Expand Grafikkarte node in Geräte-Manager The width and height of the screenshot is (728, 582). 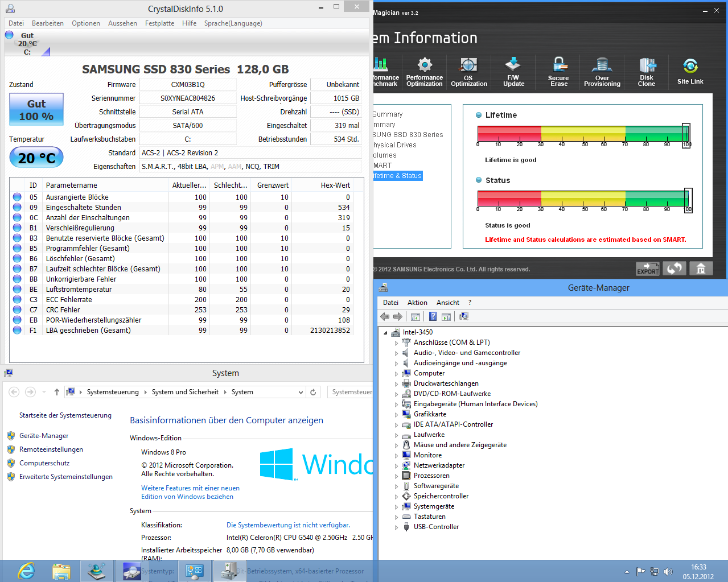tap(397, 415)
